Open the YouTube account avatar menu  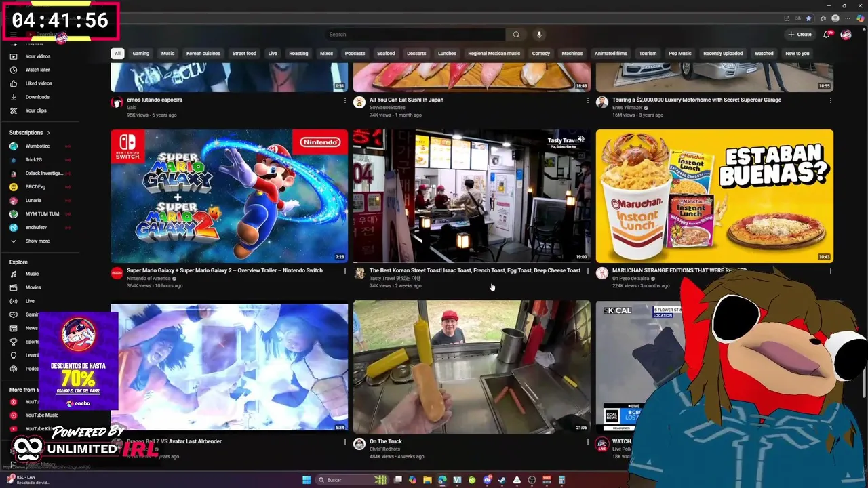pyautogui.click(x=846, y=35)
